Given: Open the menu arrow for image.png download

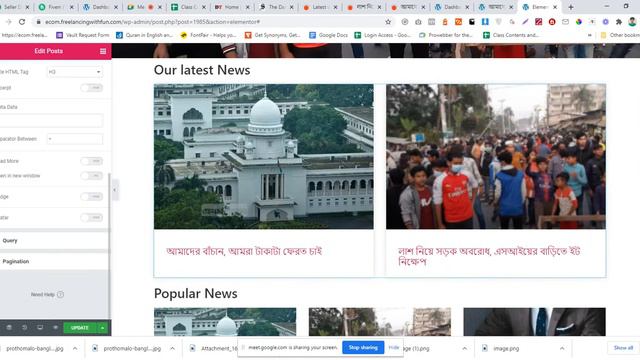Looking at the screenshot, I should pyautogui.click(x=562, y=348).
